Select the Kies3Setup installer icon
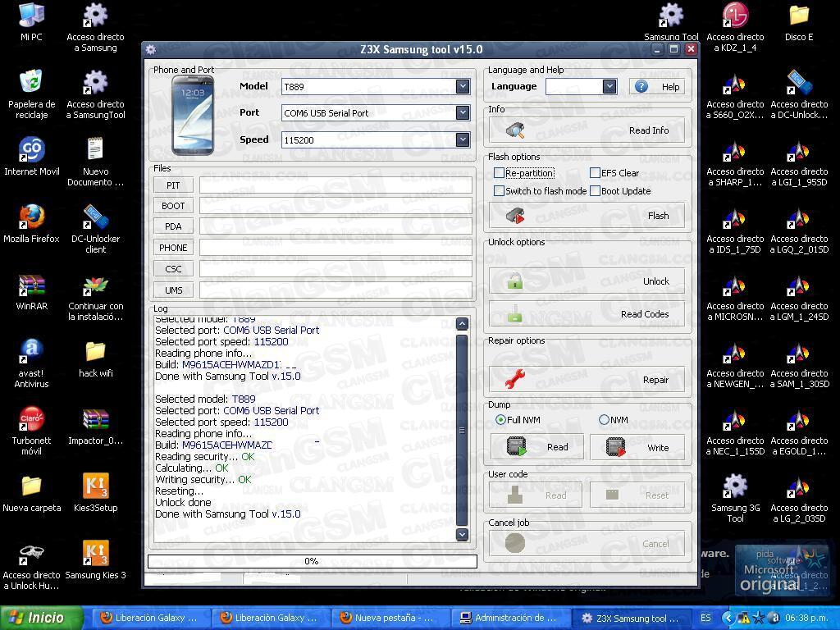The image size is (840, 630). click(95, 493)
